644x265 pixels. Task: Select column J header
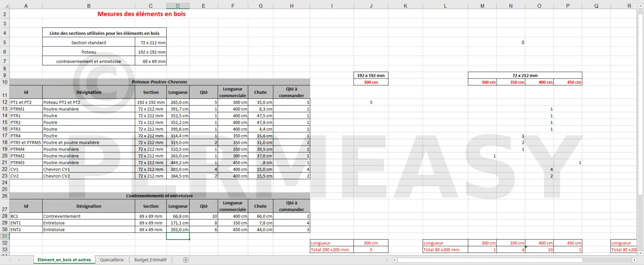371,6
